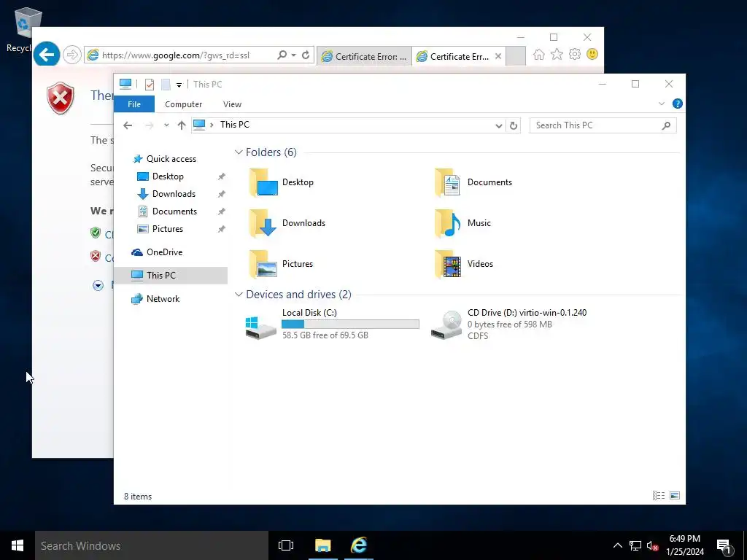This screenshot has width=747, height=560.
Task: Open the Videos folder
Action: click(463, 264)
